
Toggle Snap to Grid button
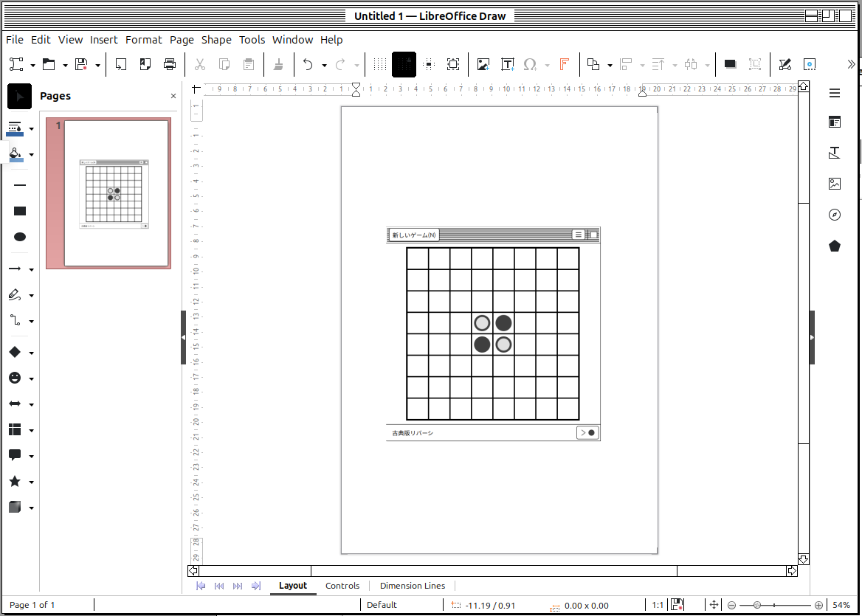point(404,65)
